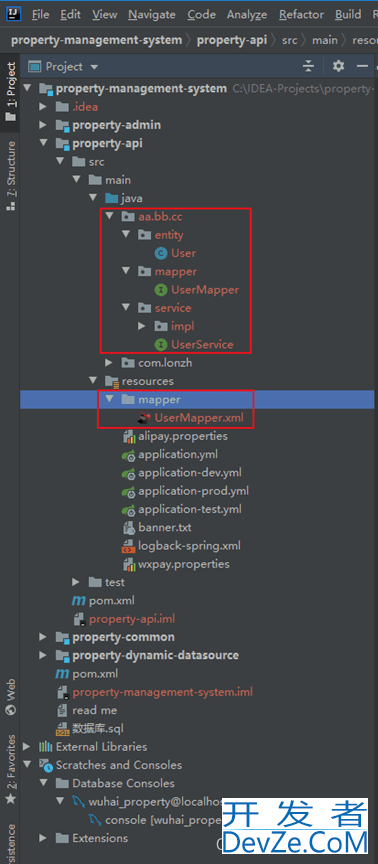The height and width of the screenshot is (864, 378).
Task: Click the wxpay.properties file icon
Action: (x=128, y=564)
